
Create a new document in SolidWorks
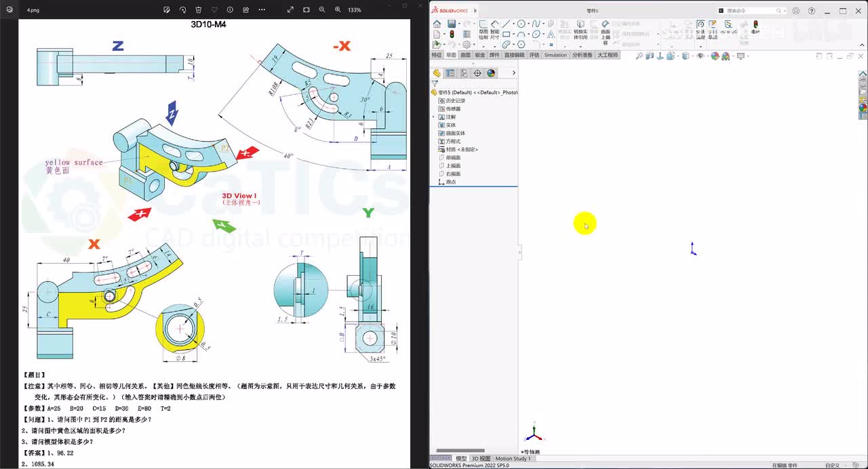coord(436,34)
